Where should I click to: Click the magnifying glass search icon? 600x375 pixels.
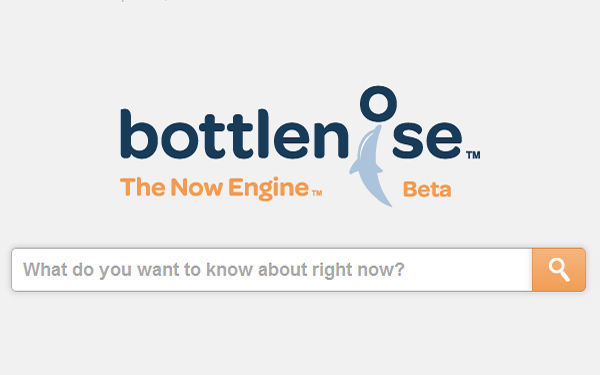coord(559,270)
